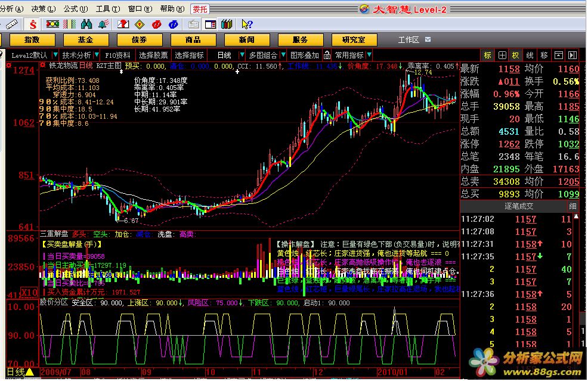Image resolution: width=588 pixels, height=381 pixels.
Task: Open the 工具(T) menu
Action: [108, 8]
